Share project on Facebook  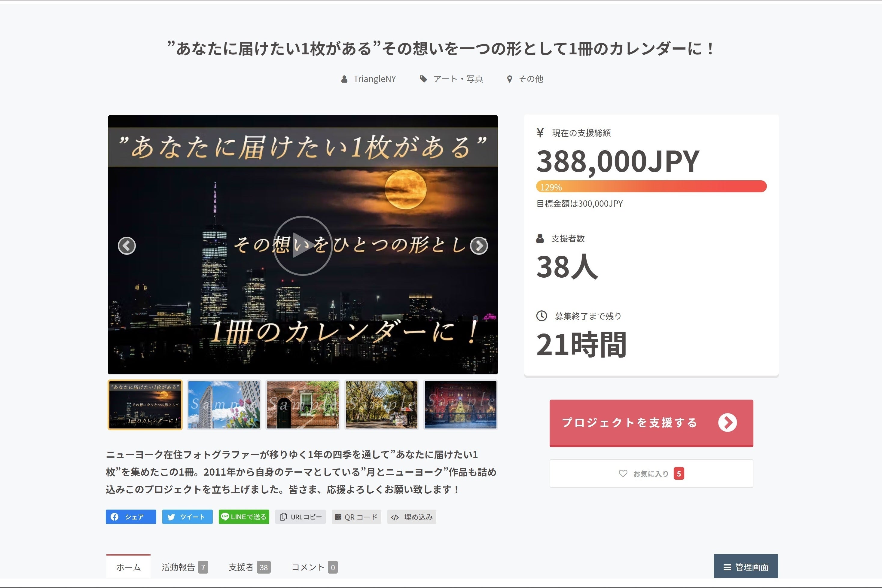tap(130, 517)
